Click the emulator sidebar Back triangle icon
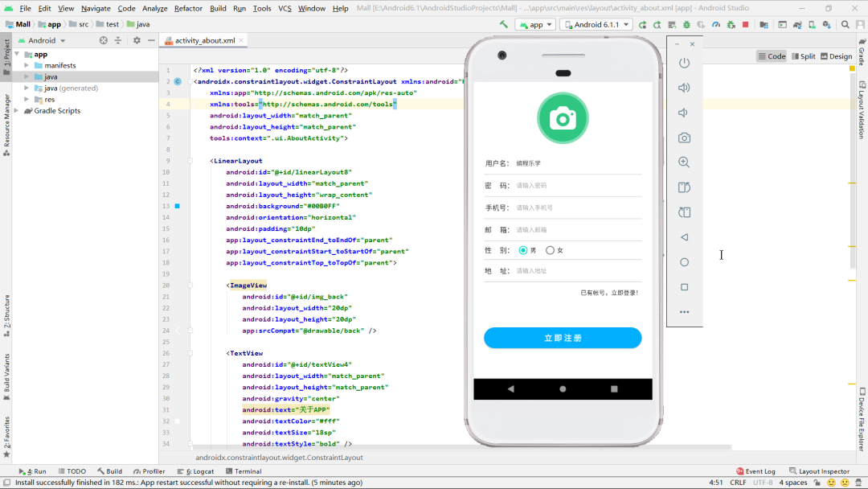868x489 pixels. [x=684, y=237]
